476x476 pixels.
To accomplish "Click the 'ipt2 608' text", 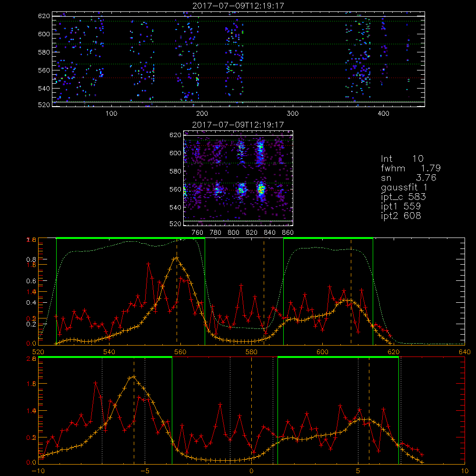I will click(401, 216).
